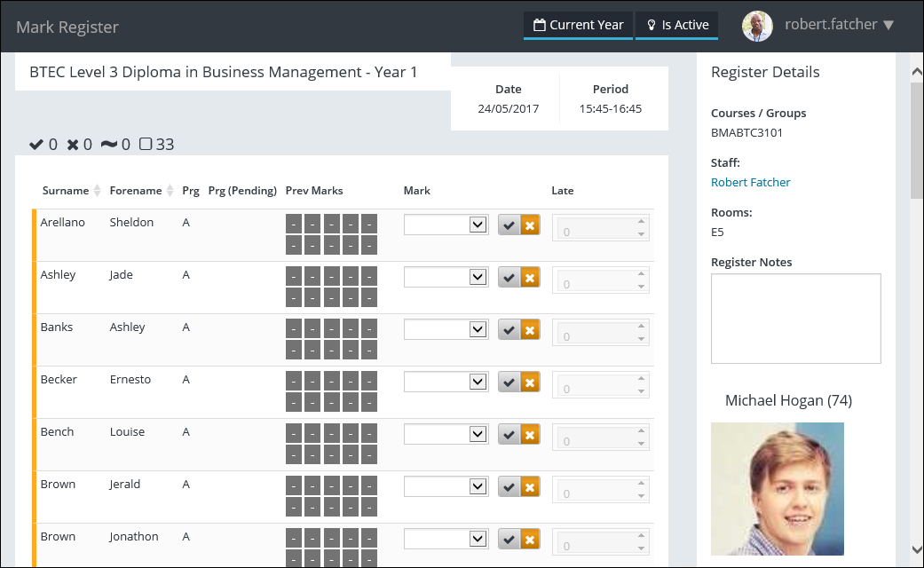Increase Late minutes for Sheldon Arellano
Screen dimensions: 924x568
point(641,222)
